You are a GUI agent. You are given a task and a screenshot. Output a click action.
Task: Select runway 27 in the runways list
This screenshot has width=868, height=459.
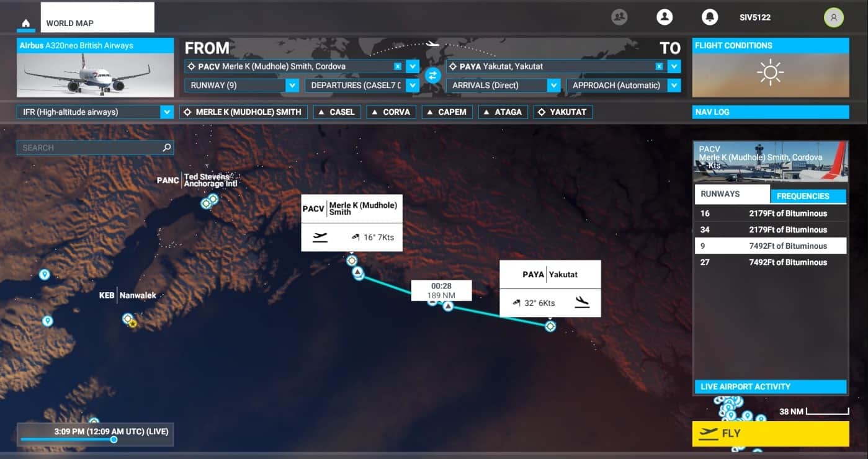(770, 262)
